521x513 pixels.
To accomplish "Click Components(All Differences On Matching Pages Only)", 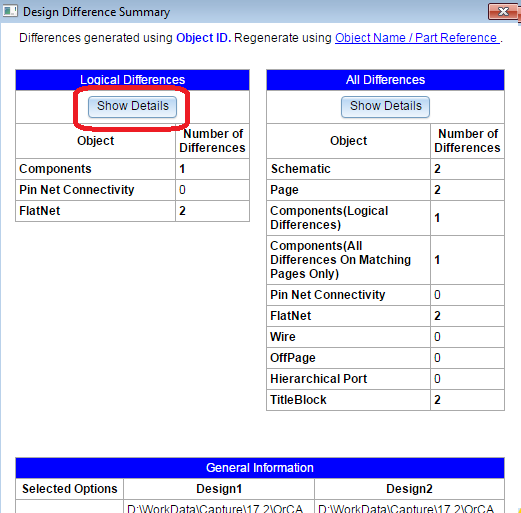I will (385, 260).
